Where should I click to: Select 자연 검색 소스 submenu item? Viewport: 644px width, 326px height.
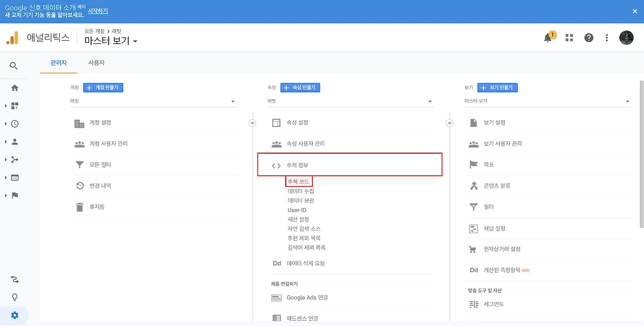(x=304, y=229)
